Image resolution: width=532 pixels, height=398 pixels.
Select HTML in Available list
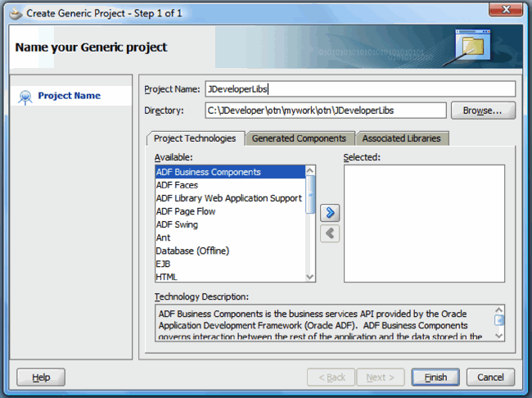[230, 277]
